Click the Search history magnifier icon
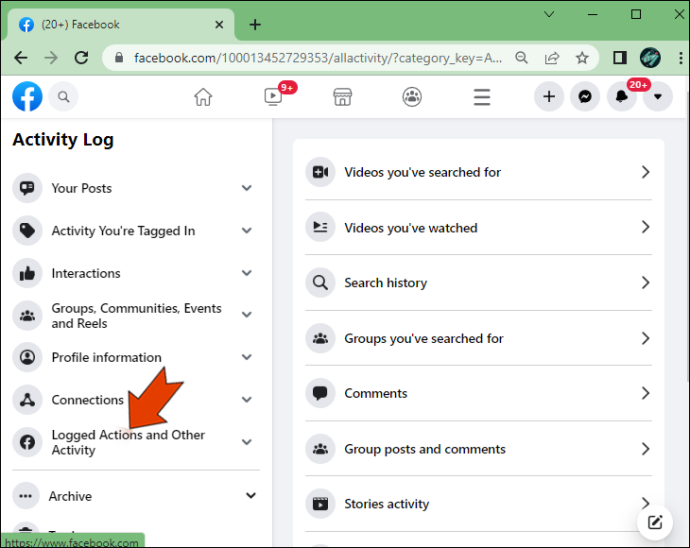 click(x=320, y=283)
